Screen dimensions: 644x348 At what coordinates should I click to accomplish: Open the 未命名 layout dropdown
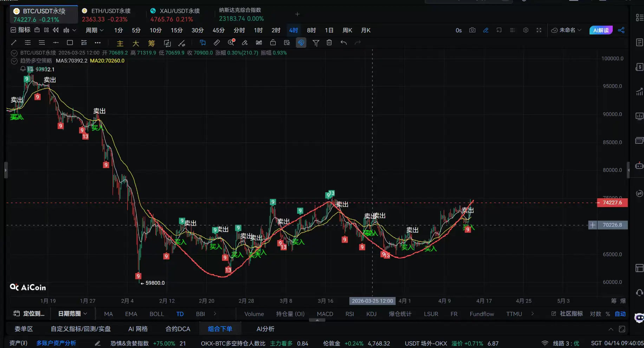[x=566, y=30]
